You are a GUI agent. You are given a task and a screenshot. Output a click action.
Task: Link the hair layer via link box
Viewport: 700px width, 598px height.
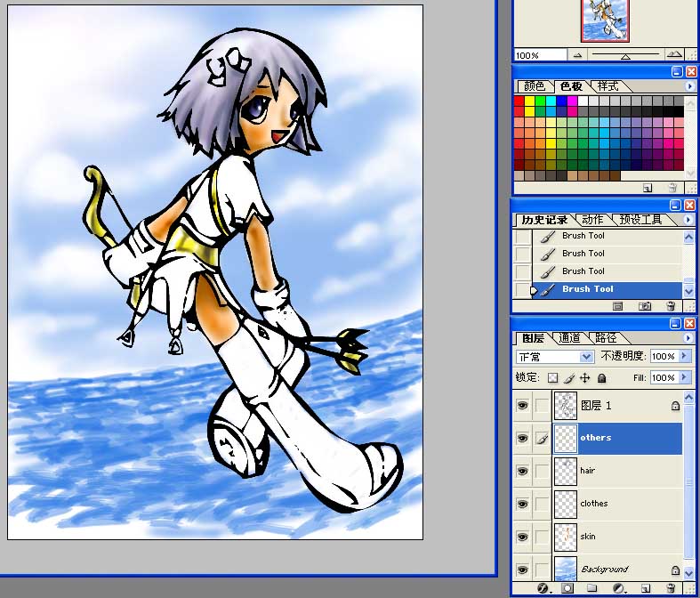(542, 471)
